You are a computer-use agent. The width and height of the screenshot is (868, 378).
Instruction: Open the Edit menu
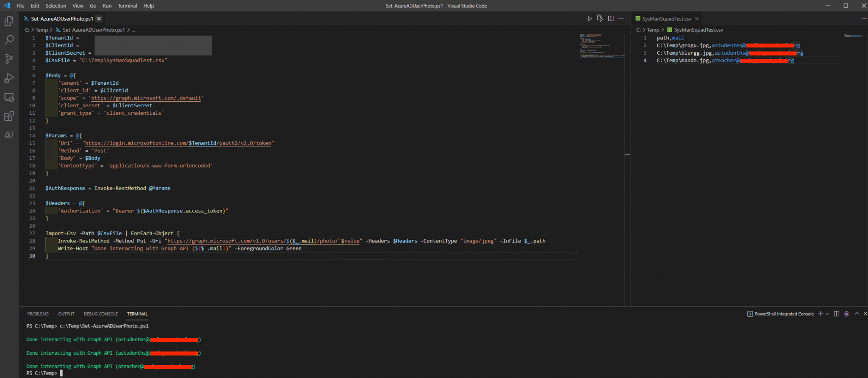click(x=35, y=6)
